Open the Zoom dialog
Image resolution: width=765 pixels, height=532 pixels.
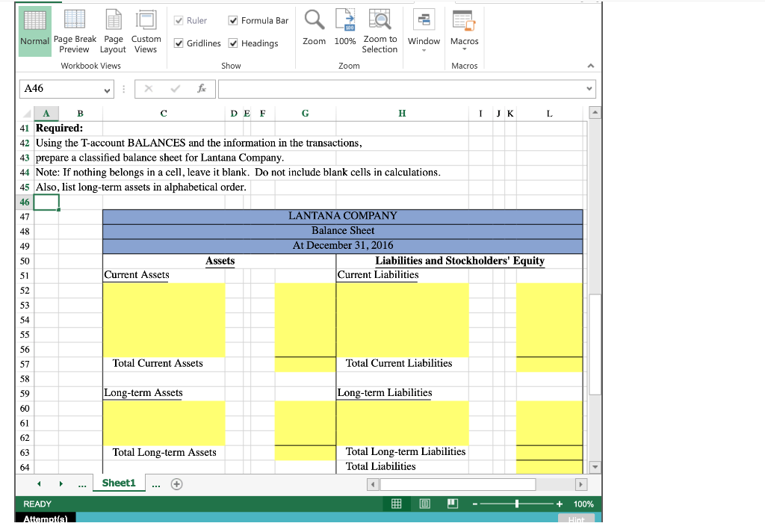tap(314, 28)
